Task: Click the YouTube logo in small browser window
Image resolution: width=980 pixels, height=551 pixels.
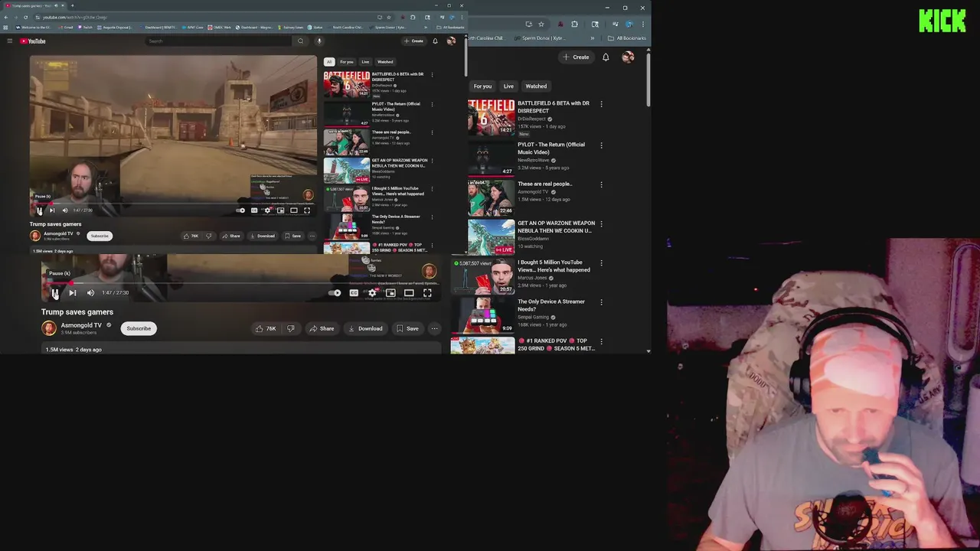Action: pyautogui.click(x=33, y=41)
